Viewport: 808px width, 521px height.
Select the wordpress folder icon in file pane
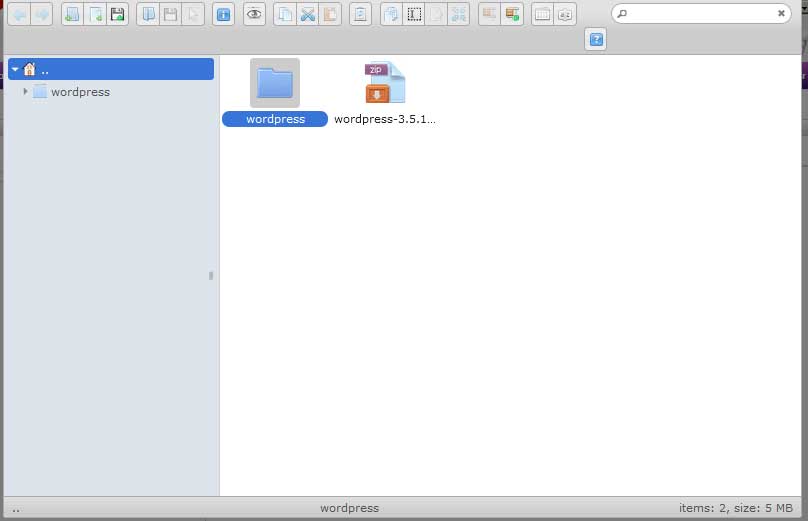[x=275, y=82]
